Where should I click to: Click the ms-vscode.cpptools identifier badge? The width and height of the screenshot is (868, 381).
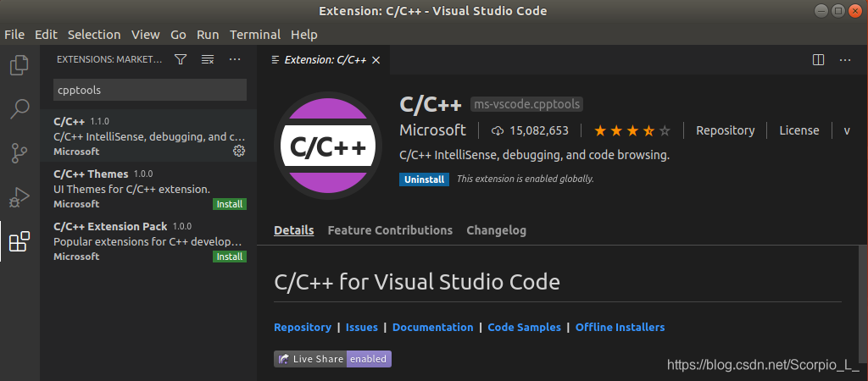point(527,104)
